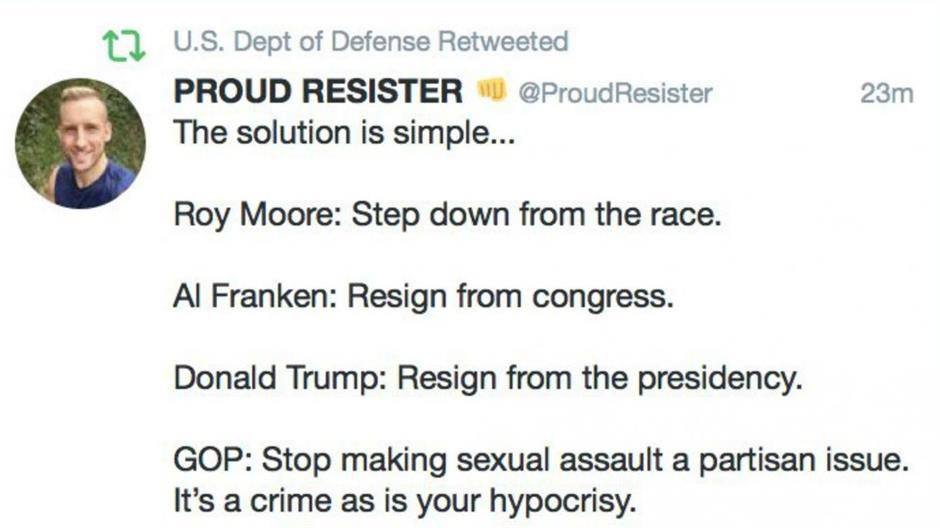Click 'Step down from the race.' text
Viewport: 940px width, 528px height.
tap(535, 215)
